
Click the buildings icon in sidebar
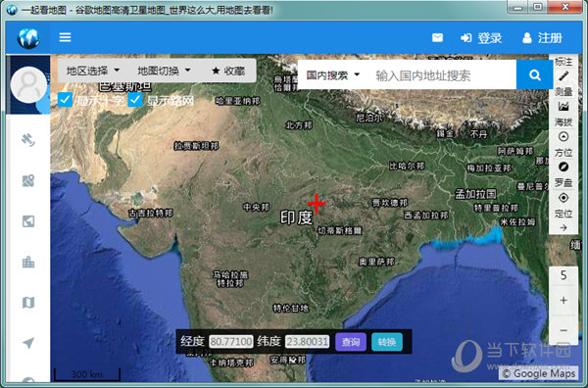pyautogui.click(x=28, y=262)
